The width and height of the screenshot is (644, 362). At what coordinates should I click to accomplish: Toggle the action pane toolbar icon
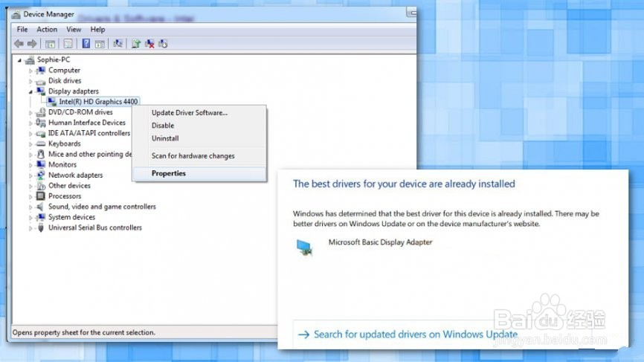(x=100, y=44)
